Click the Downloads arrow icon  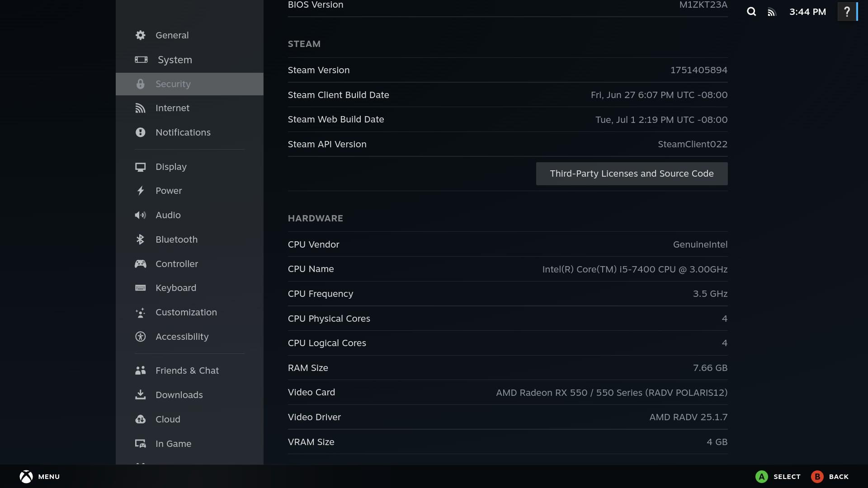141,395
